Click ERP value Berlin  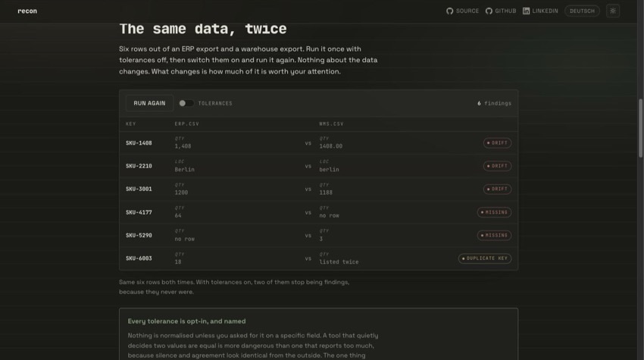[x=184, y=169]
